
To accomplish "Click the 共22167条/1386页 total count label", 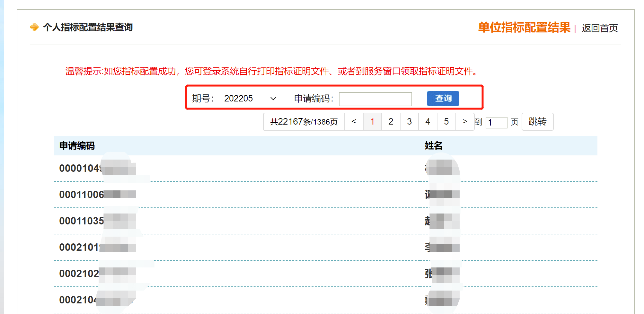I will [304, 122].
